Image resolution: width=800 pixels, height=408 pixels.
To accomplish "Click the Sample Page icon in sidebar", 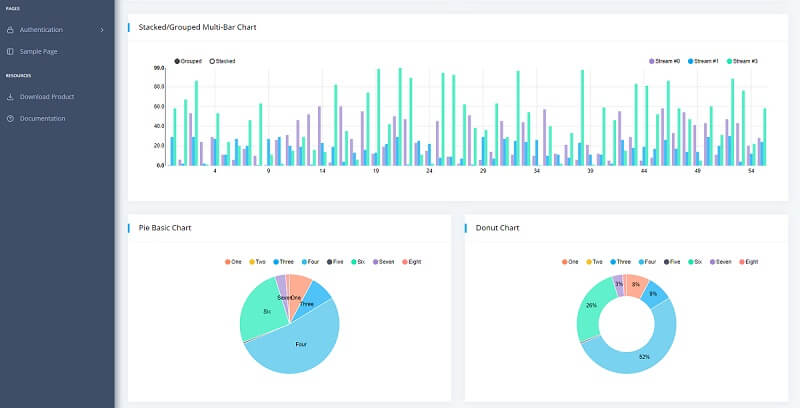I will pyautogui.click(x=10, y=50).
